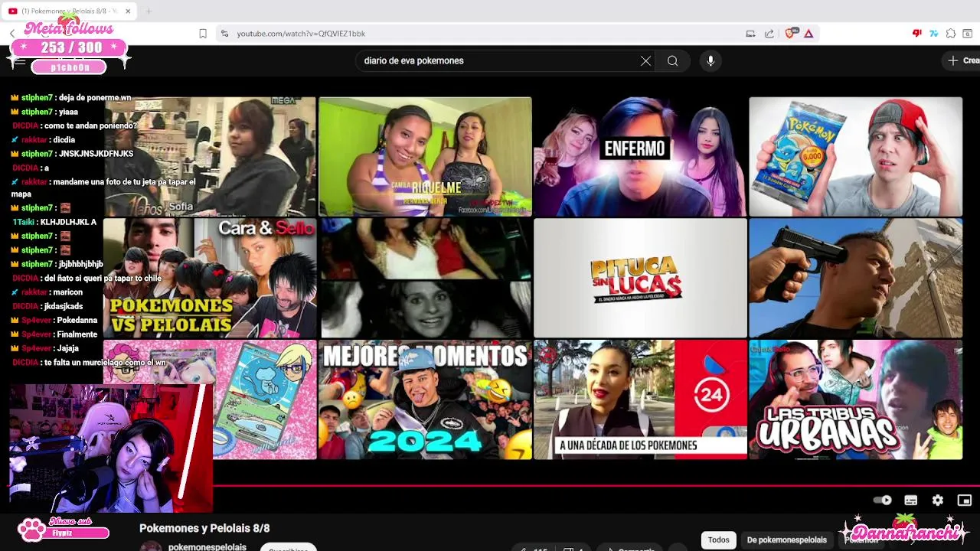Open the 'ENFERMO' suggested video thumbnail

(x=640, y=157)
